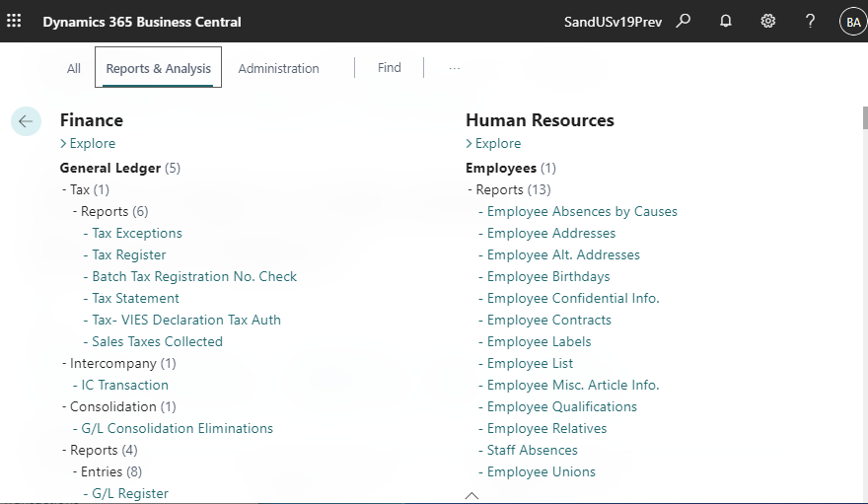The width and height of the screenshot is (868, 504).
Task: Open the Sales Taxes Collected report
Action: pyautogui.click(x=157, y=341)
